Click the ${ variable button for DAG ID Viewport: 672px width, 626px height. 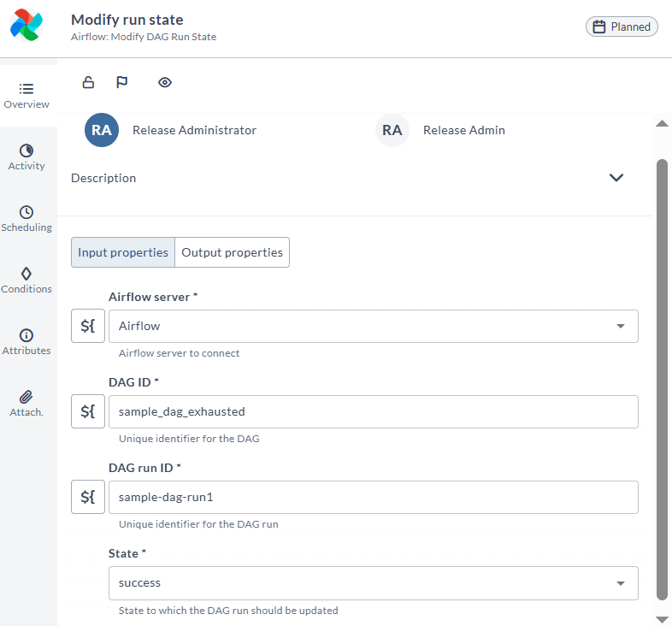[x=88, y=411]
